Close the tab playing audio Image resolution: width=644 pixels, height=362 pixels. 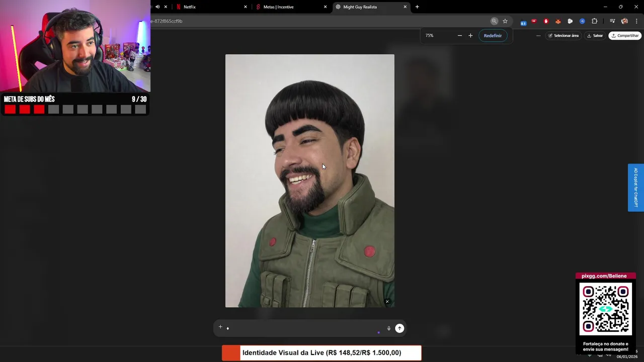pos(166,7)
